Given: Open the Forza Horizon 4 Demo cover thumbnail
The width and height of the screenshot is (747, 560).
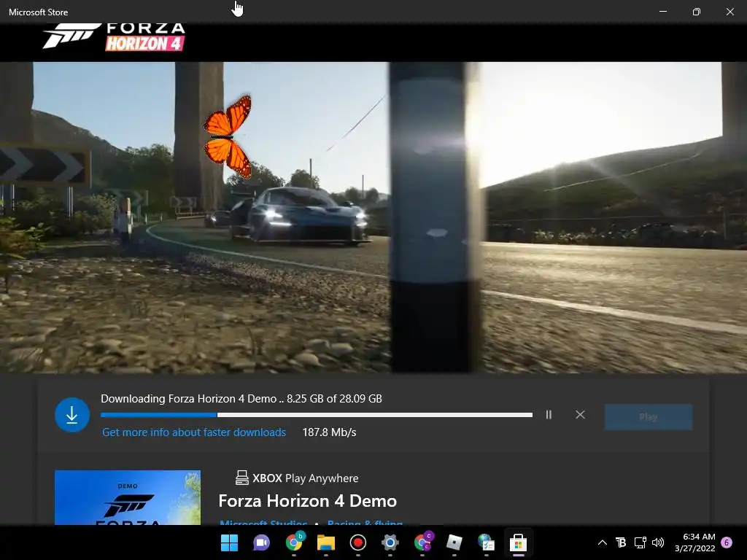Looking at the screenshot, I should click(128, 497).
